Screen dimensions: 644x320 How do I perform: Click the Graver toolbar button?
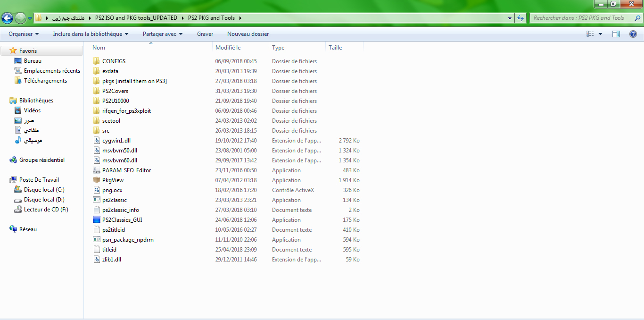pyautogui.click(x=205, y=34)
